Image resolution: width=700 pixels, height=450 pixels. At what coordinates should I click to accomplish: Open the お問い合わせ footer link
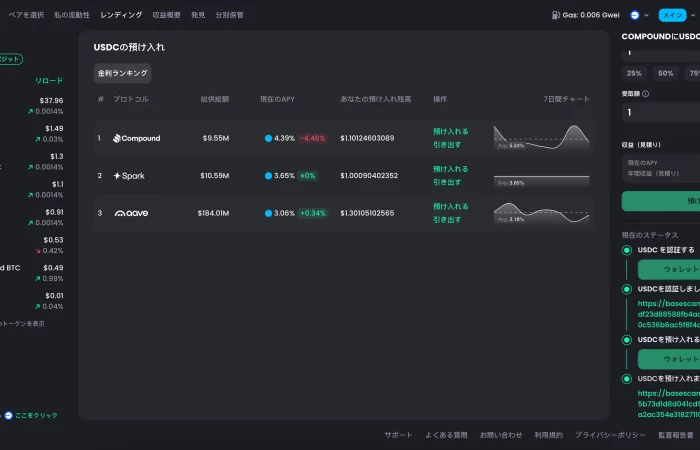click(x=501, y=435)
